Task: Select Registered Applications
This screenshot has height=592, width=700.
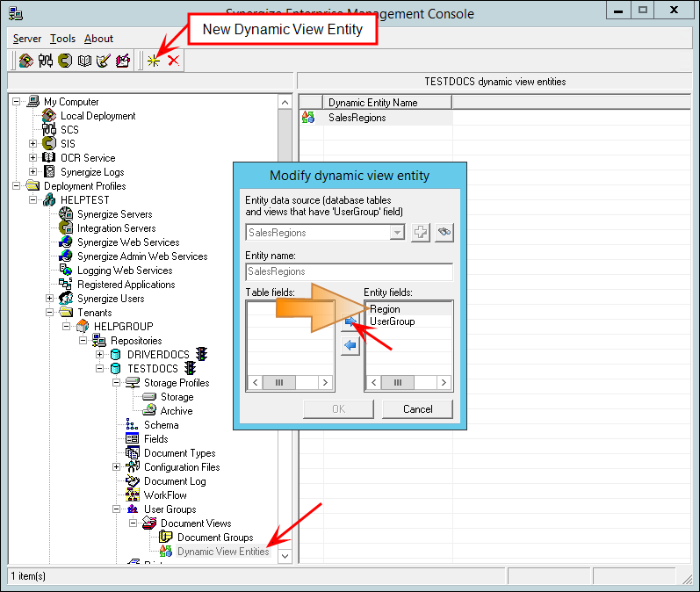Action: click(126, 285)
